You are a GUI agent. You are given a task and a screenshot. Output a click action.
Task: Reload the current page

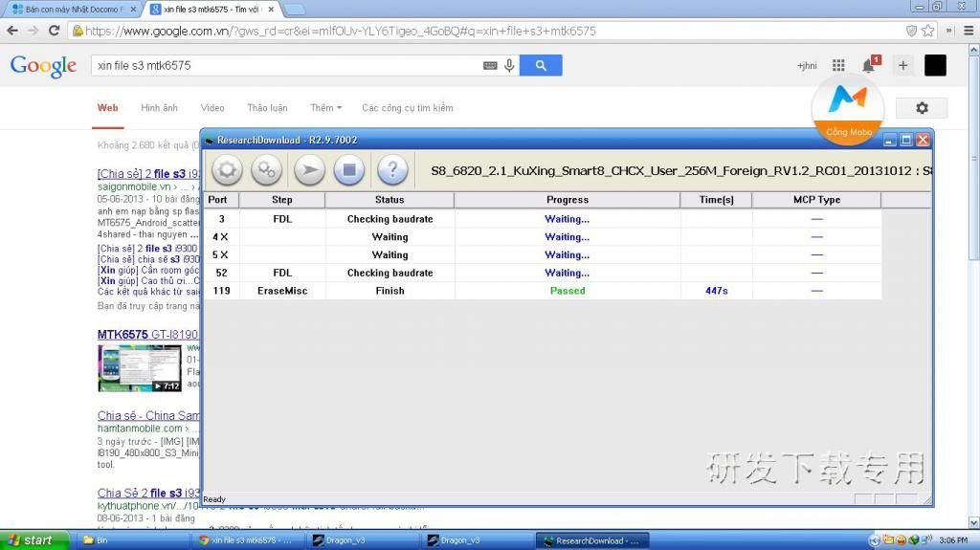tap(55, 31)
